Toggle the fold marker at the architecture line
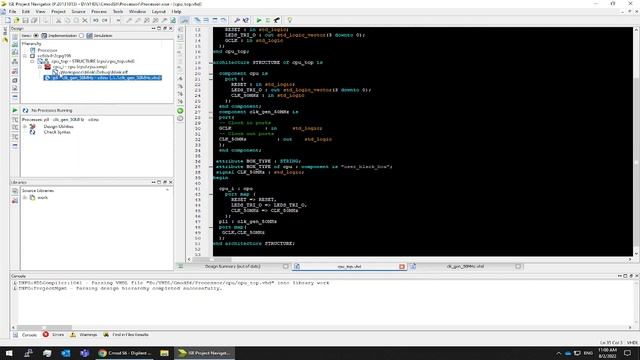Viewport: 640px width, 360px height. click(211, 62)
